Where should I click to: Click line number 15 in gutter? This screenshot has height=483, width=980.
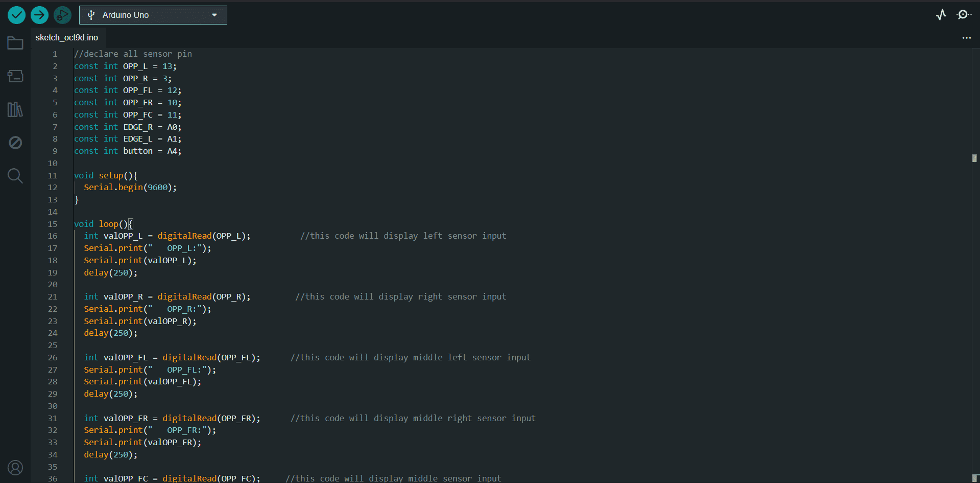click(53, 224)
